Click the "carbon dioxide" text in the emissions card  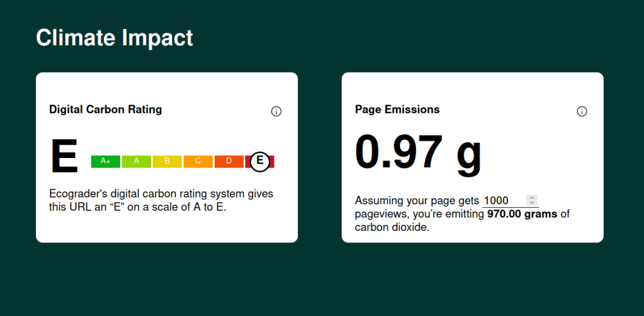(392, 227)
